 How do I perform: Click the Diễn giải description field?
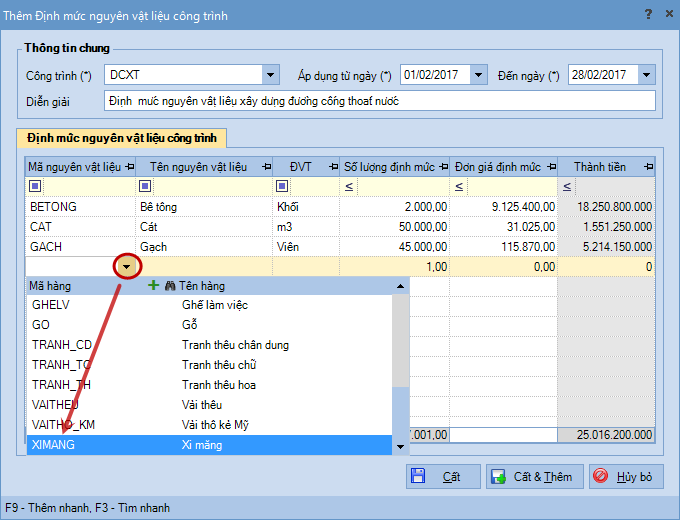tap(378, 101)
